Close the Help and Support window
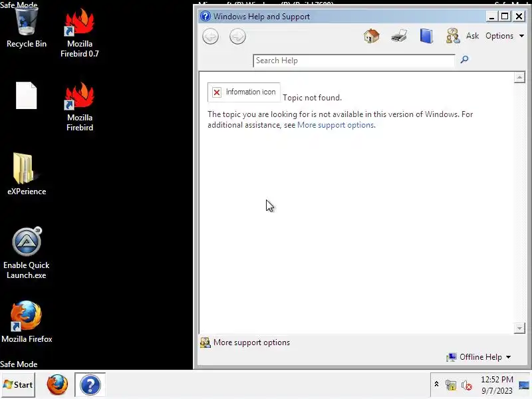This screenshot has width=532, height=399. [519, 16]
